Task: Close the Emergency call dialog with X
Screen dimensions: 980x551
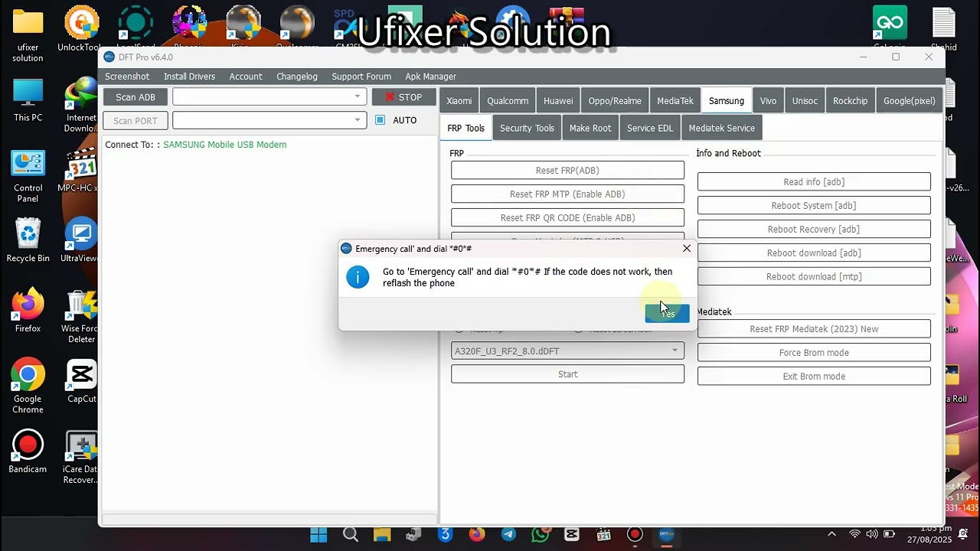Action: click(687, 248)
